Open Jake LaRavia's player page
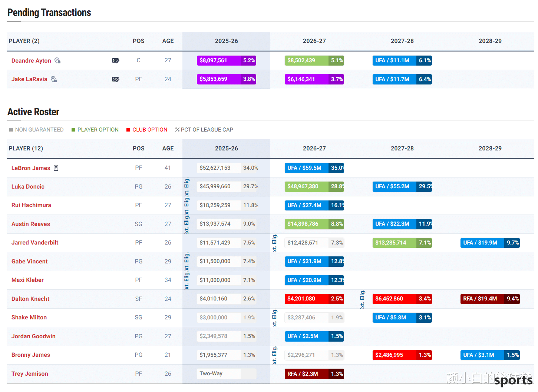This screenshot has height=392, width=538. tap(29, 79)
